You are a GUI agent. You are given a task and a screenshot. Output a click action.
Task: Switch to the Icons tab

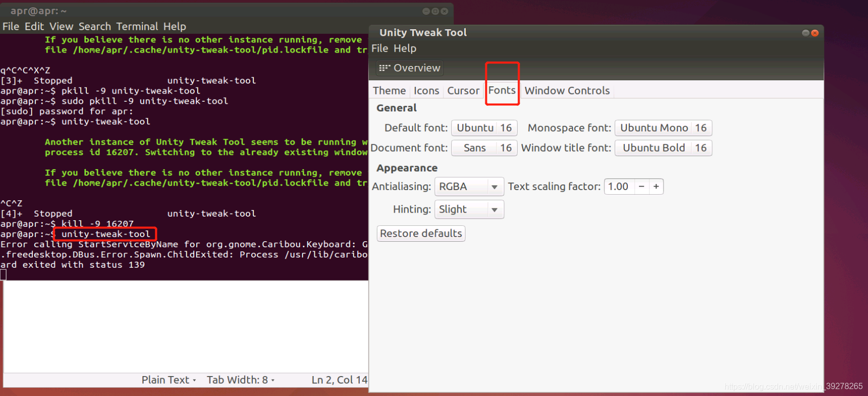click(426, 90)
